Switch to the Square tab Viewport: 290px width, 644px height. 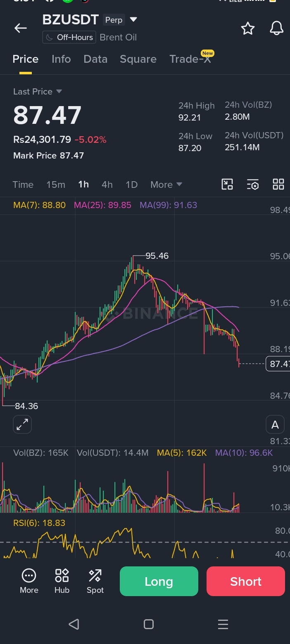[138, 59]
